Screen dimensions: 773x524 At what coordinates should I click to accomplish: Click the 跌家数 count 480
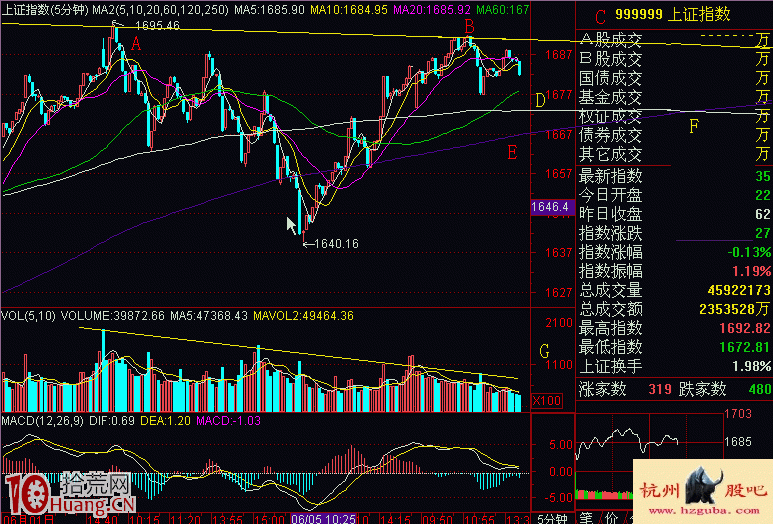pyautogui.click(x=760, y=389)
